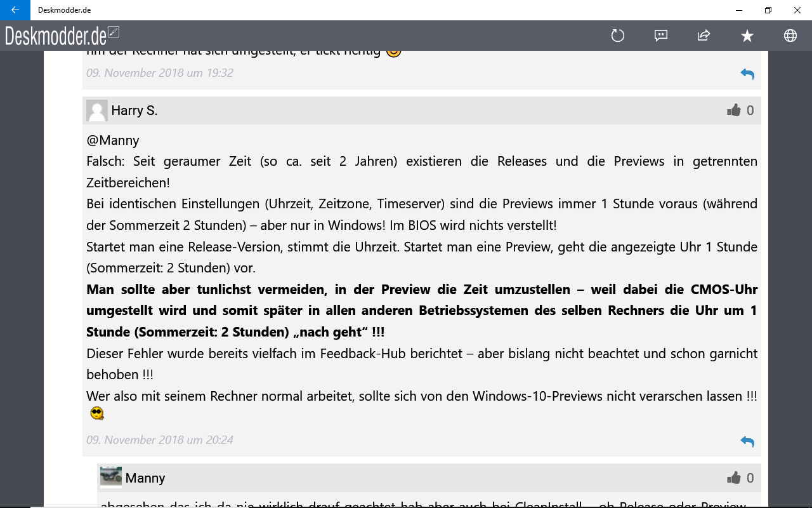
Task: Select bold paragraph starting 'Man sollte aber'
Action: tap(422, 311)
